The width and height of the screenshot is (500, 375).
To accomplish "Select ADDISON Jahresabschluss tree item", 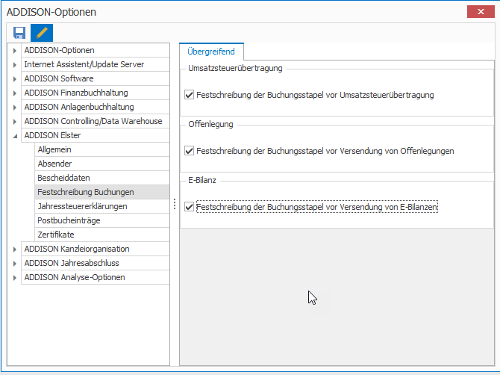I will tap(95, 263).
